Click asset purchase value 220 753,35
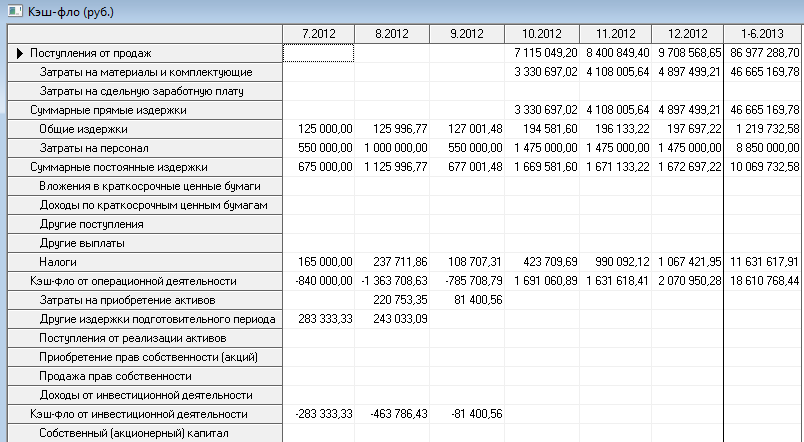The width and height of the screenshot is (804, 442). [x=400, y=300]
